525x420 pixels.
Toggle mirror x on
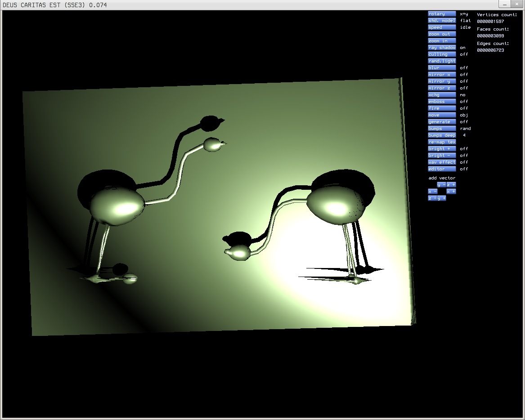pyautogui.click(x=441, y=74)
